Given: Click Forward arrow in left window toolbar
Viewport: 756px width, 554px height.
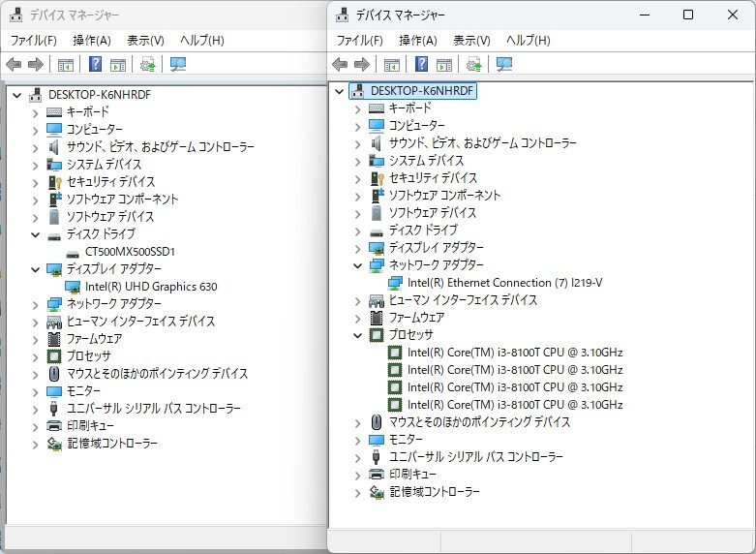Looking at the screenshot, I should point(36,64).
